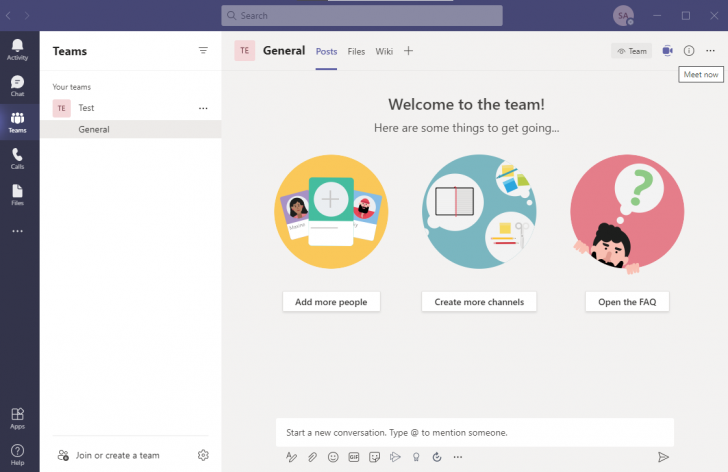Start a Meet now video meeting
The height and width of the screenshot is (472, 728).
(x=667, y=51)
